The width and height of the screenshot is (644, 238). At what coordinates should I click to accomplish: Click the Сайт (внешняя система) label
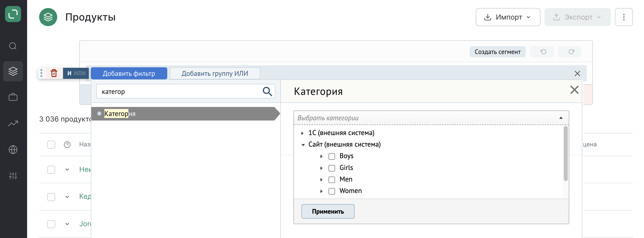tap(345, 144)
